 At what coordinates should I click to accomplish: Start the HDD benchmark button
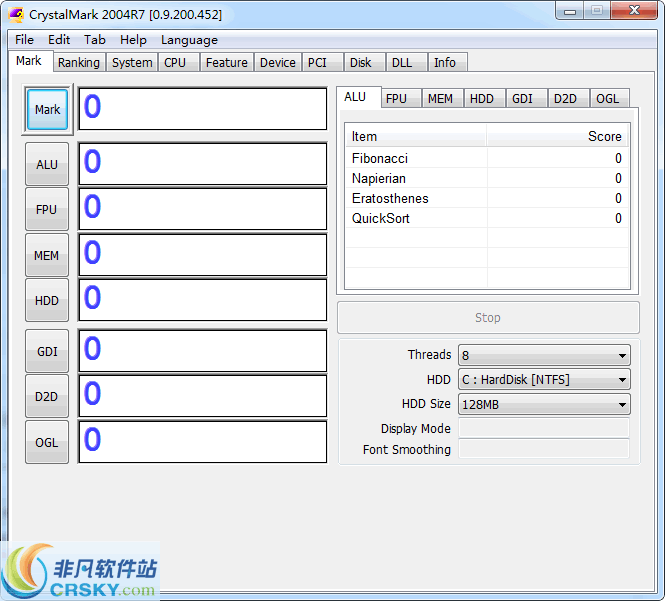click(x=47, y=300)
